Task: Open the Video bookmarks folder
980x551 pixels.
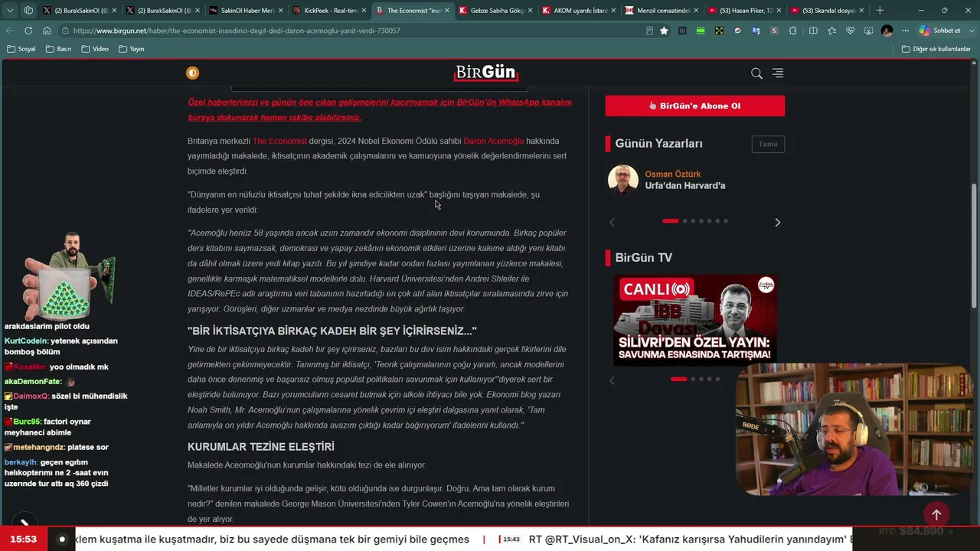Action: click(x=95, y=49)
